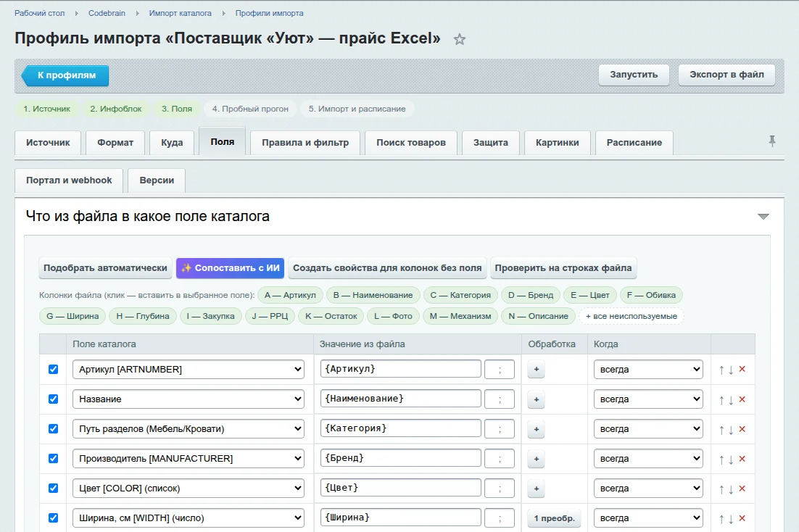The height and width of the screenshot is (532, 799).
Task: Open the Портал и webhook tab
Action: tap(69, 180)
